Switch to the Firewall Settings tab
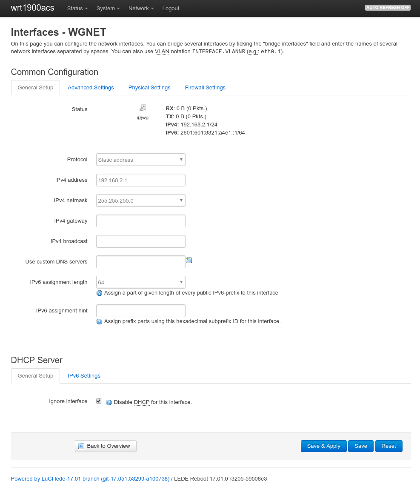This screenshot has width=420, height=504. [x=205, y=88]
